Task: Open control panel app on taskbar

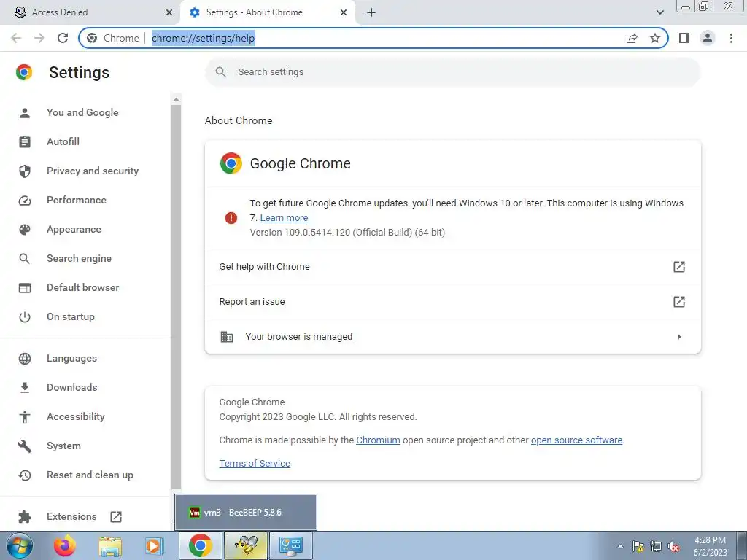Action: (x=291, y=545)
